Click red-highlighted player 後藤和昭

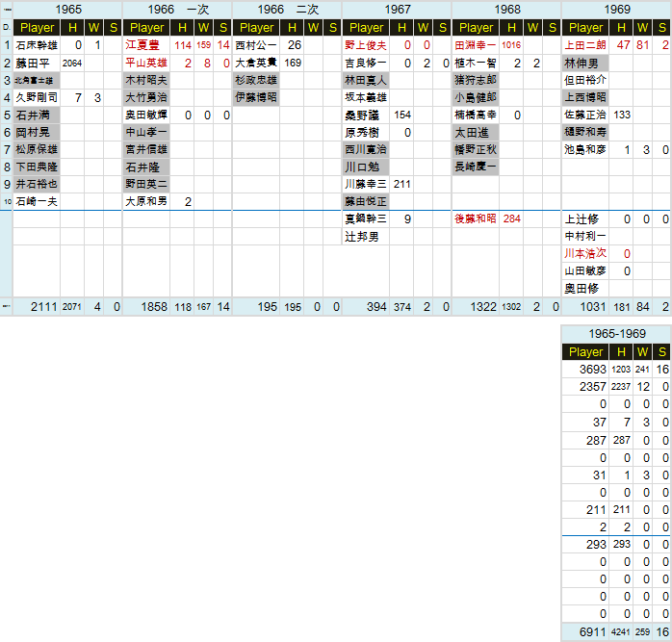(476, 219)
